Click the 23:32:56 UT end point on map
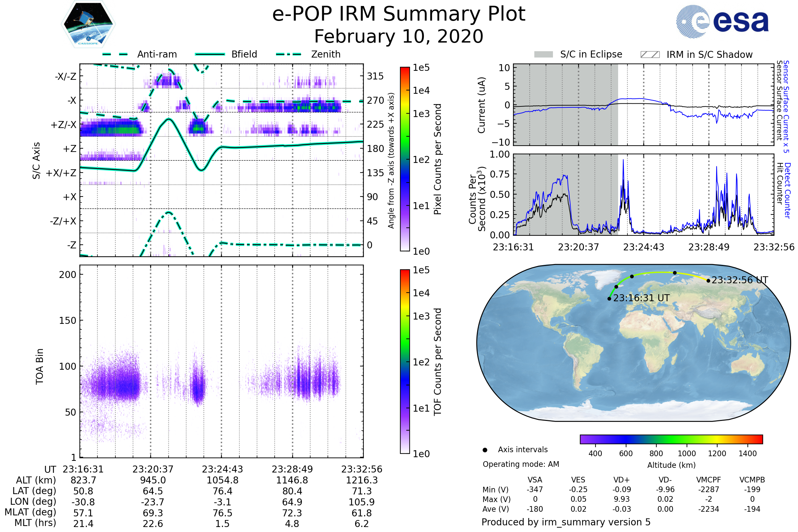This screenshot has height=532, width=798. click(x=709, y=281)
